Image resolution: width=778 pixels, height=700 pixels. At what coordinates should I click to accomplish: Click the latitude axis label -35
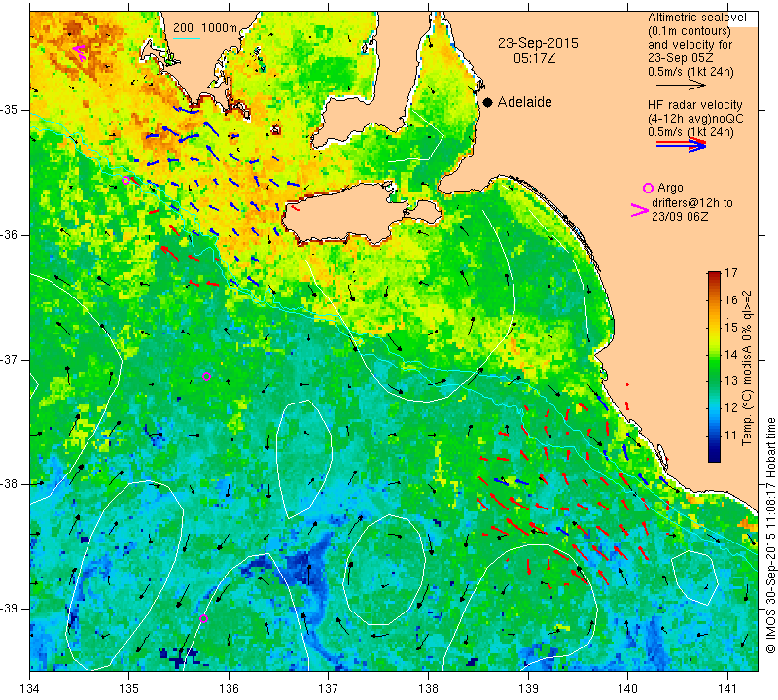point(10,110)
